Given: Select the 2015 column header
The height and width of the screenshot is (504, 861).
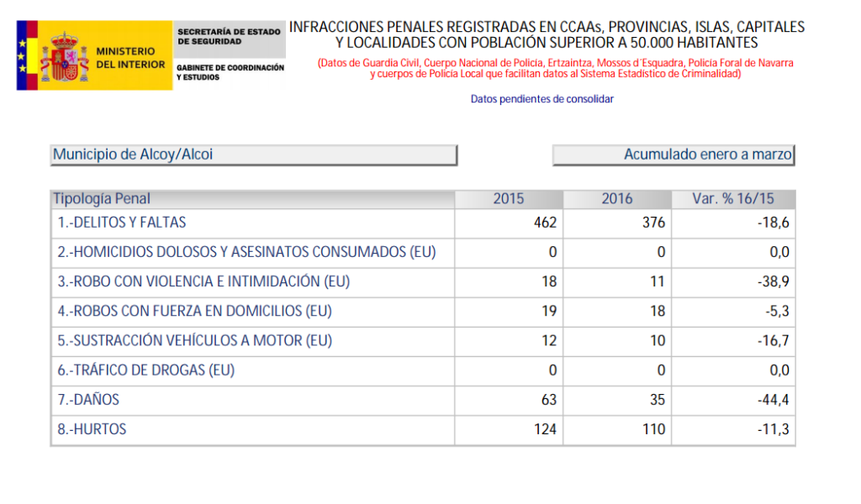Looking at the screenshot, I should pos(508,199).
